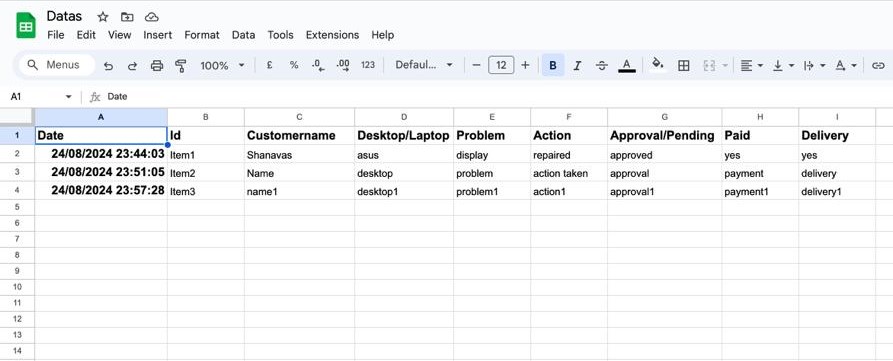Toggle Italic formatting
The image size is (893, 361).
tap(577, 65)
